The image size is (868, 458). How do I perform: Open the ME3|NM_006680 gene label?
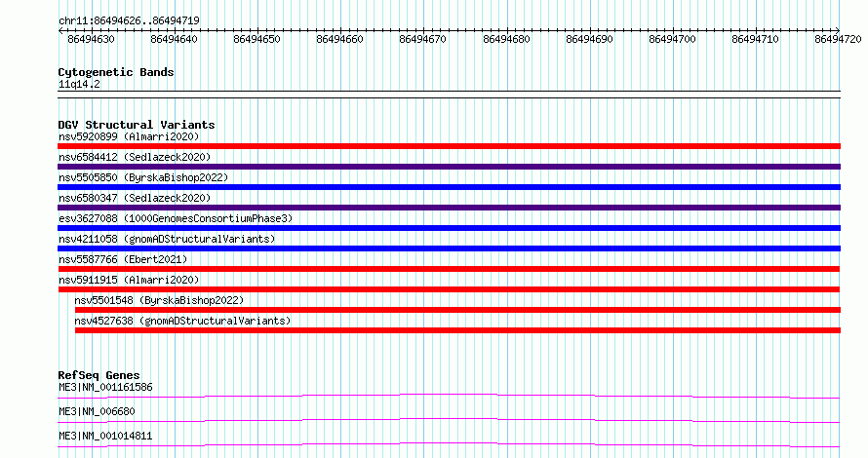(x=97, y=411)
